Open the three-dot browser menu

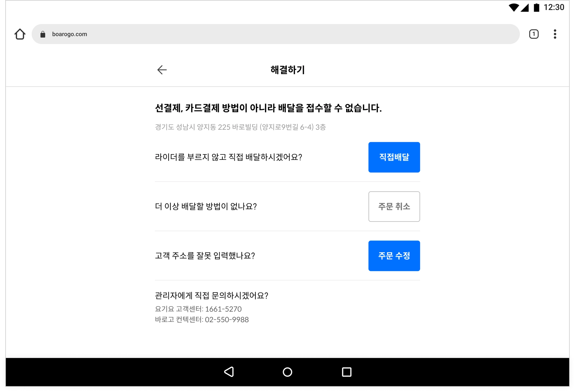tap(555, 34)
